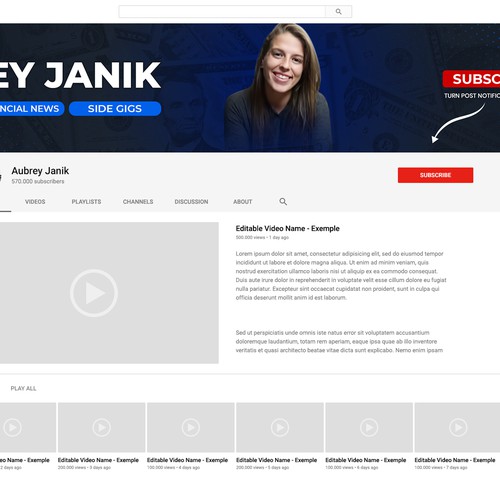Click the search magnifier button in top bar
500x500 pixels.
coord(338,12)
